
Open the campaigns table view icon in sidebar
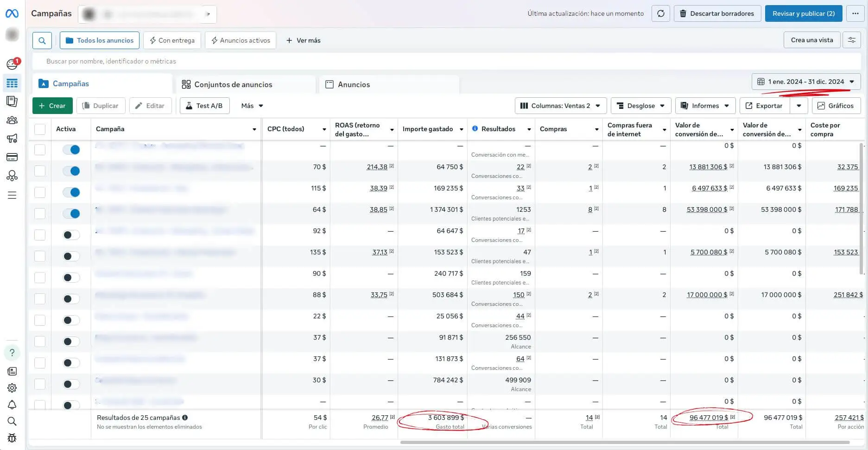[12, 83]
